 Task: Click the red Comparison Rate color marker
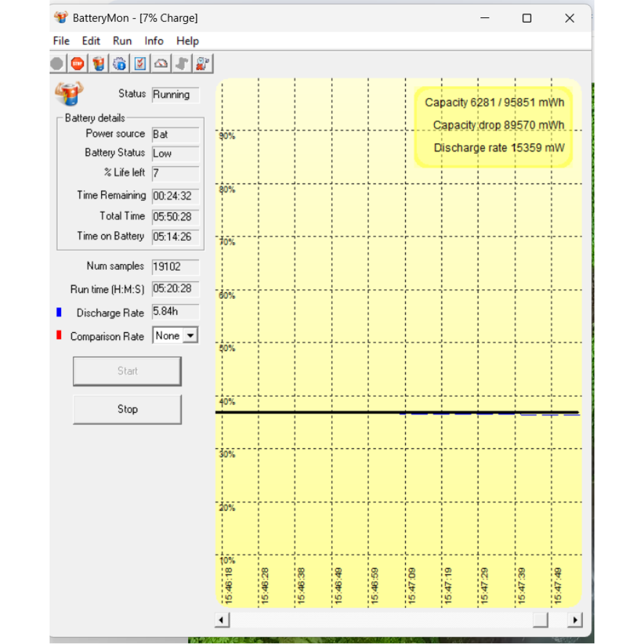click(x=59, y=336)
